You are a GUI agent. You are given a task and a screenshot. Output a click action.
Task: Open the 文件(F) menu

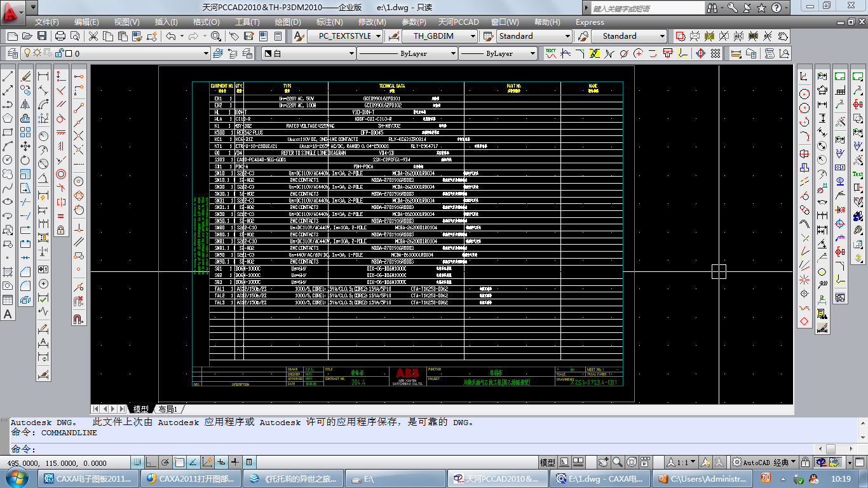(x=47, y=22)
